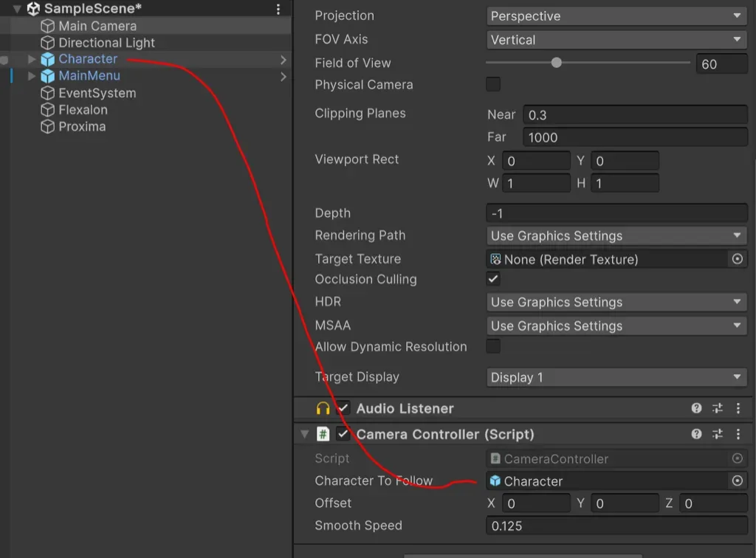
Task: Open the Projection dropdown set to Perspective
Action: tap(616, 16)
